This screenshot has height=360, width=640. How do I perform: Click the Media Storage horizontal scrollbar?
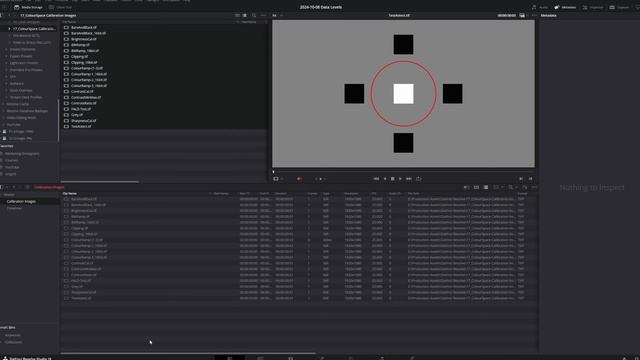pos(100,182)
